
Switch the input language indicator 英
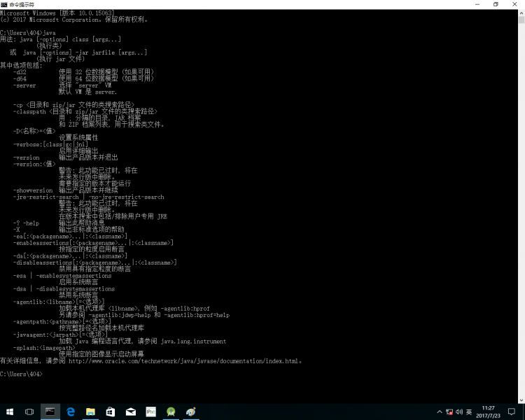coord(469,412)
